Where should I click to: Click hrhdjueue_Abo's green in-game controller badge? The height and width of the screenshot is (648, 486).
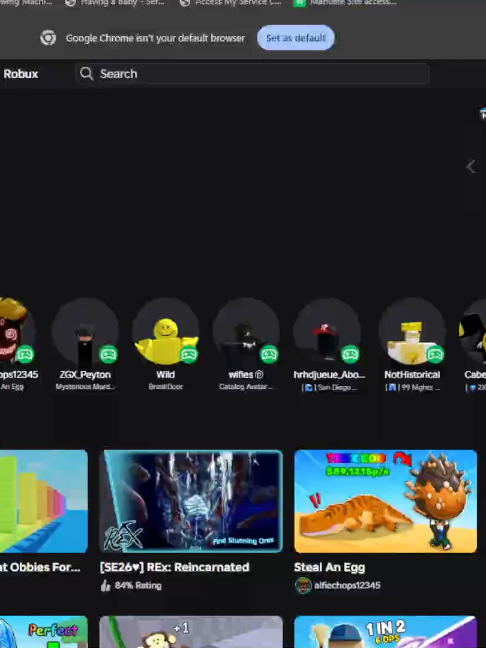point(350,354)
